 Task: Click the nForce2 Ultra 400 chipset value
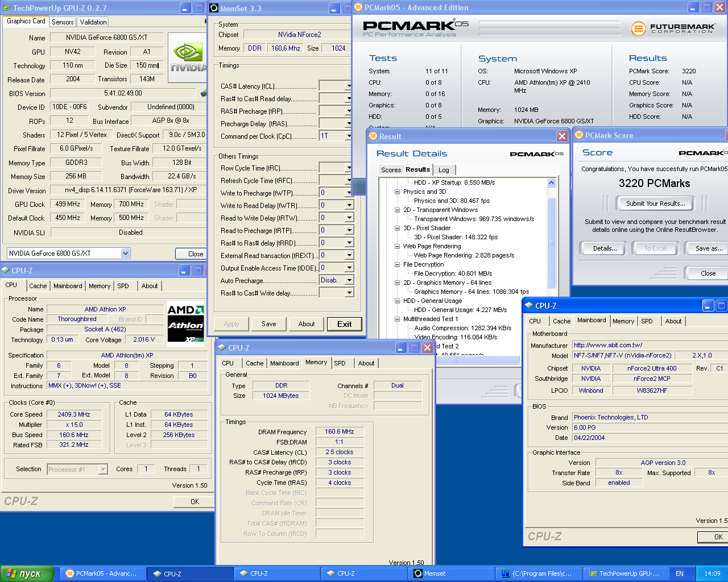pos(652,368)
